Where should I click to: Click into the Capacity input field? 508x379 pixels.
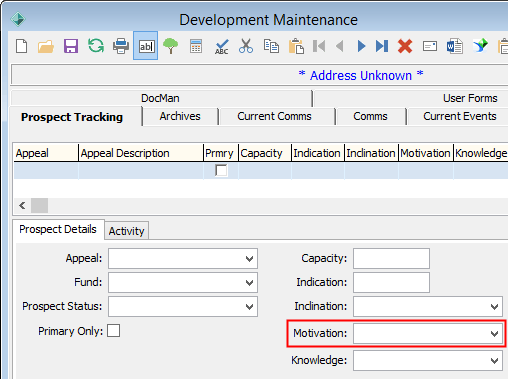391,258
